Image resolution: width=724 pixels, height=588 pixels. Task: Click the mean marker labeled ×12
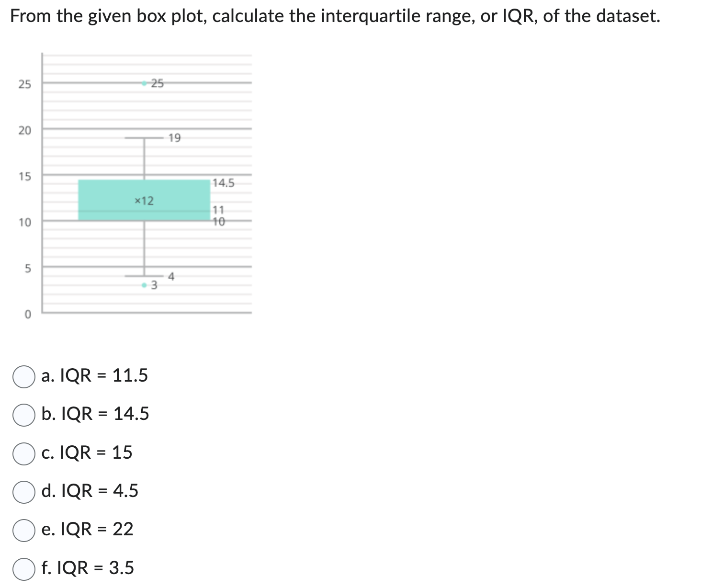(x=144, y=200)
